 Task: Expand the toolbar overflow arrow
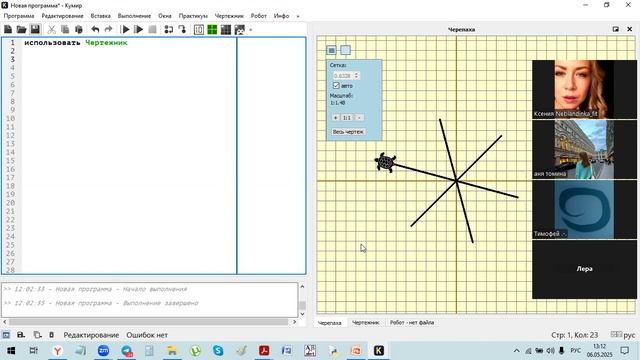click(251, 30)
